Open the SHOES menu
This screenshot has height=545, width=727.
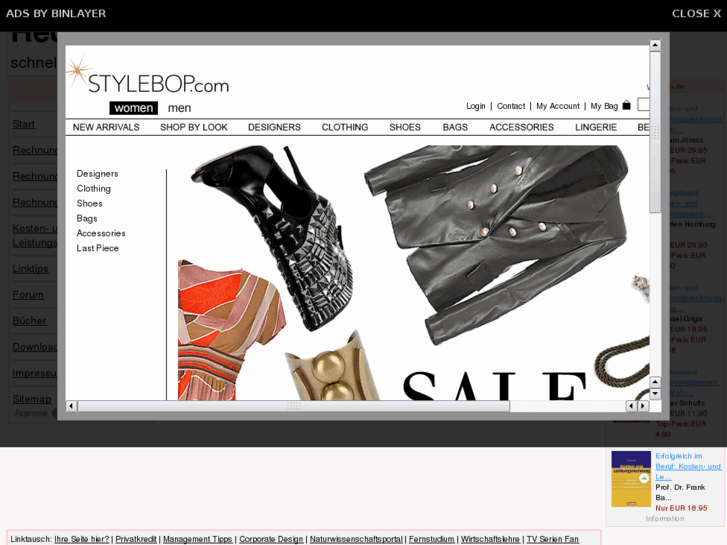pyautogui.click(x=405, y=127)
